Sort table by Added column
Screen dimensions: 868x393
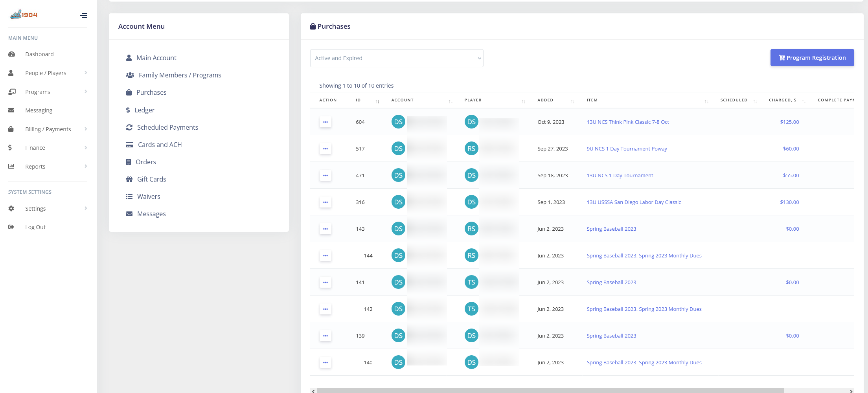[x=556, y=100]
